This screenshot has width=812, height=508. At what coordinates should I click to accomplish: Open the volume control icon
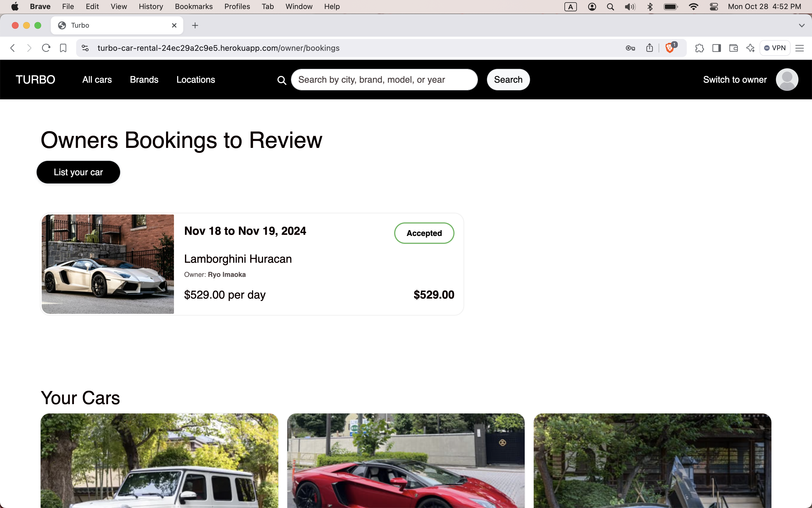(x=630, y=7)
